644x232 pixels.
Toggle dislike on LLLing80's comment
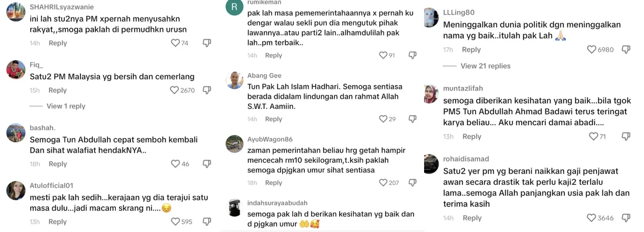click(626, 49)
